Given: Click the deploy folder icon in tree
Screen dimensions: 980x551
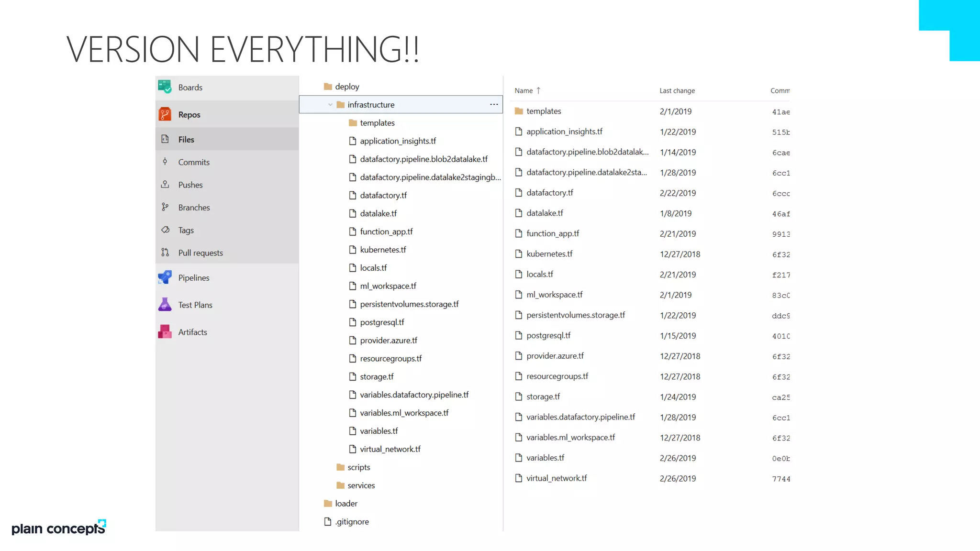Looking at the screenshot, I should 328,87.
